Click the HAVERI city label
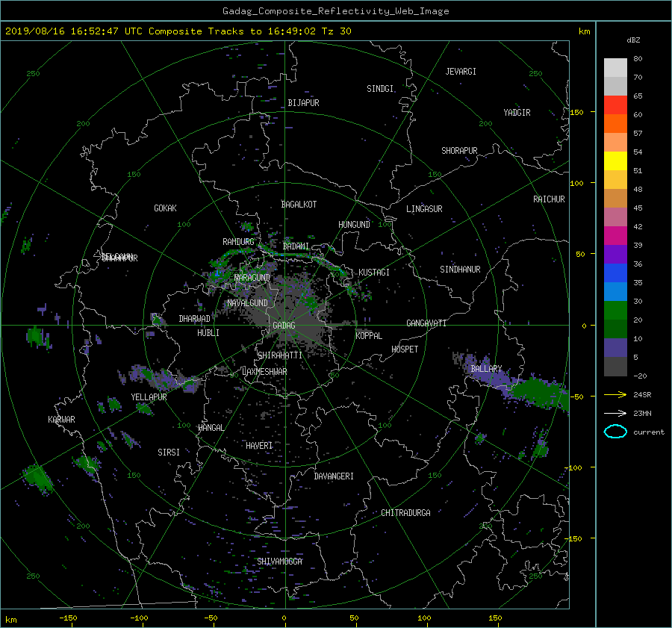This screenshot has height=628, width=672. [259, 446]
